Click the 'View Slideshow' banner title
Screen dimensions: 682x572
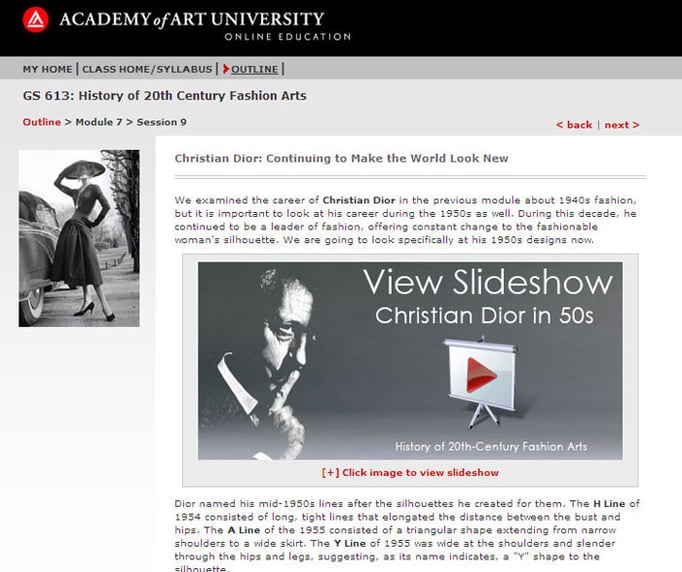pyautogui.click(x=488, y=282)
